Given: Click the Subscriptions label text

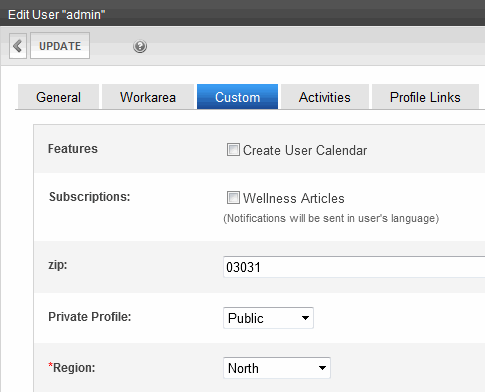Looking at the screenshot, I should 89,197.
